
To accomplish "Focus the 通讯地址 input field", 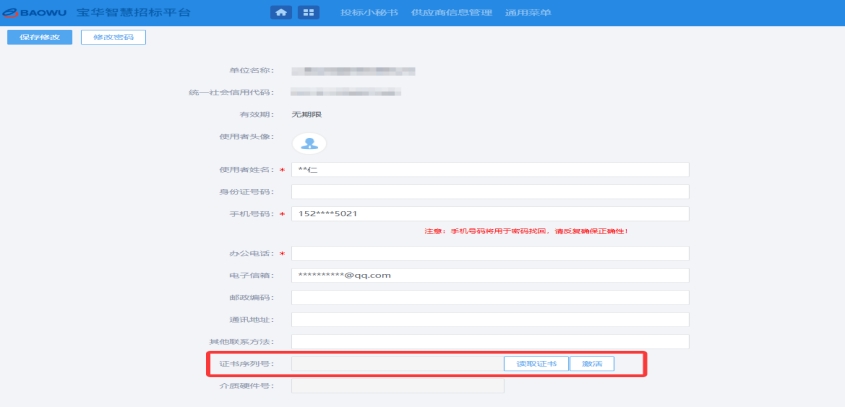I will [x=490, y=320].
